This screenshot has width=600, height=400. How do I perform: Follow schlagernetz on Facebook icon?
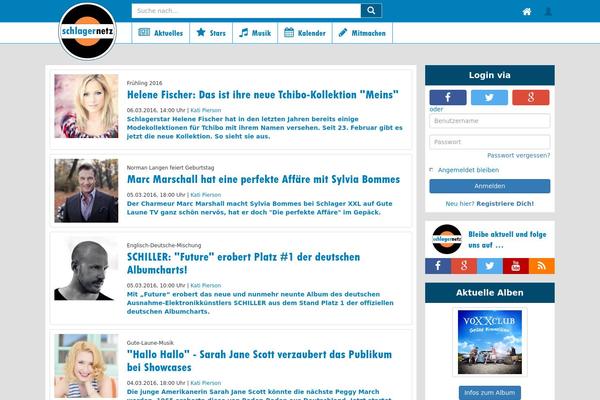point(438,266)
